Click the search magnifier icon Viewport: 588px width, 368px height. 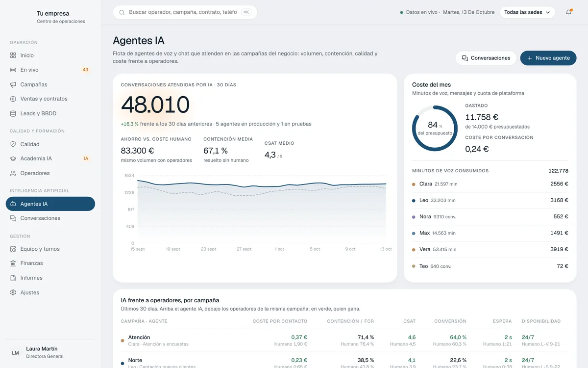[x=122, y=12]
